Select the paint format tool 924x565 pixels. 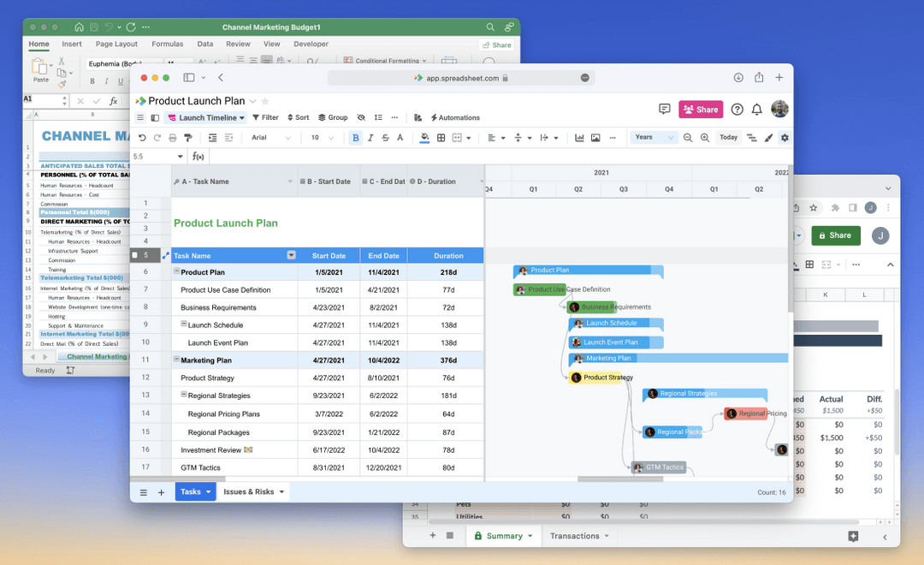[x=190, y=137]
